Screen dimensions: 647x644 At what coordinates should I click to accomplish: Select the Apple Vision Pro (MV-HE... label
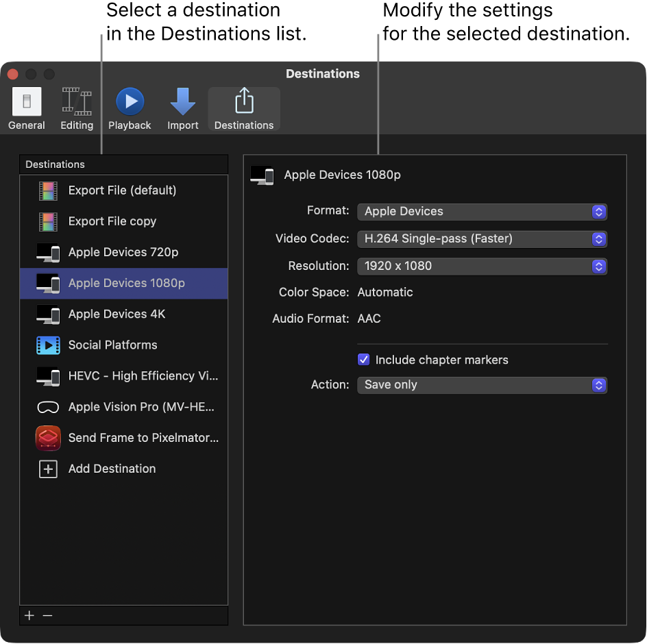[141, 407]
